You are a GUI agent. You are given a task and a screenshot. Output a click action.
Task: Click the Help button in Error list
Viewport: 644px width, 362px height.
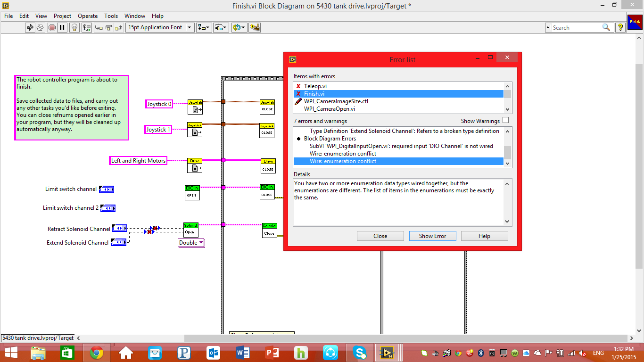click(x=484, y=236)
